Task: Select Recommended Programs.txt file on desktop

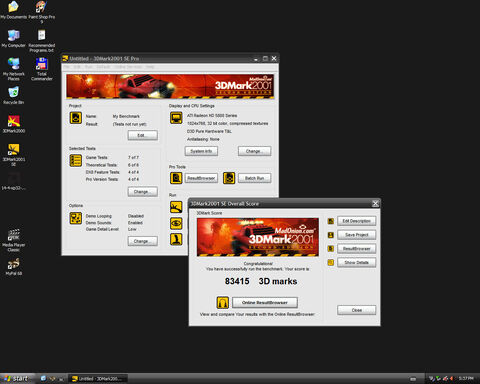Action: [x=41, y=41]
